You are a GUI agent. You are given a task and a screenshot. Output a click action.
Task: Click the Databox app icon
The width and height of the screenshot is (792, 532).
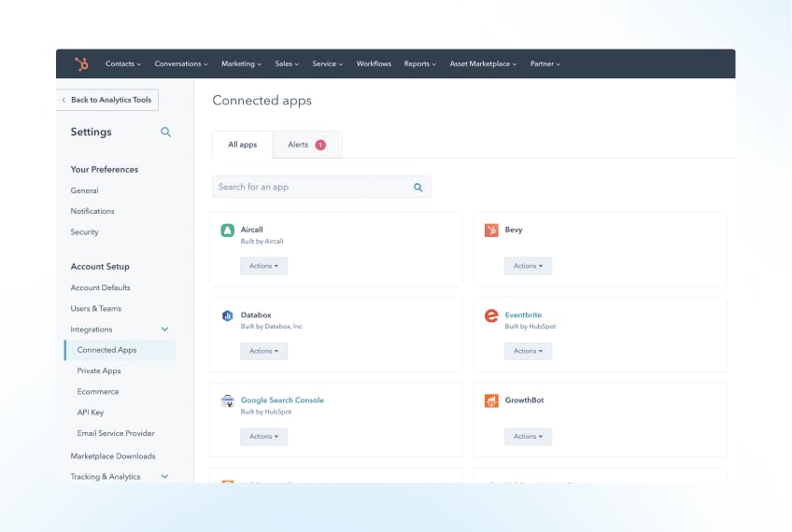coord(227,315)
